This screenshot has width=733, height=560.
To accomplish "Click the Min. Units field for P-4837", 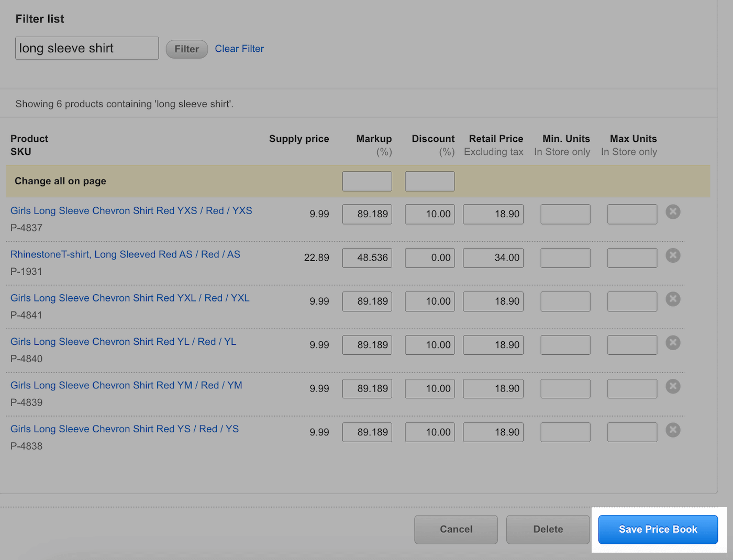I will click(565, 215).
